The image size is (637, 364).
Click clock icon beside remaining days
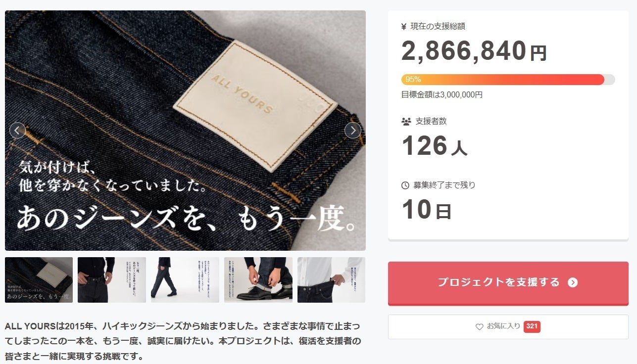[x=405, y=185]
